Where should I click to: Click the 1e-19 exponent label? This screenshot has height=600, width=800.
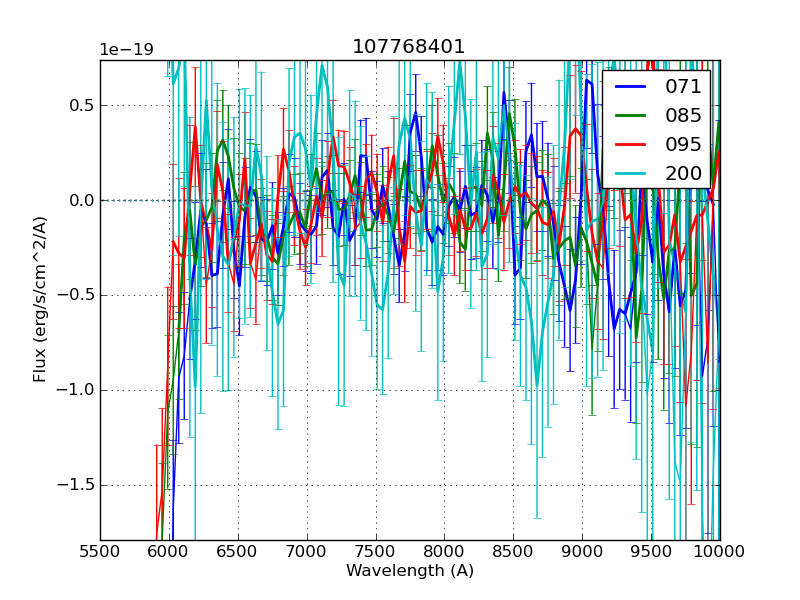pos(126,50)
